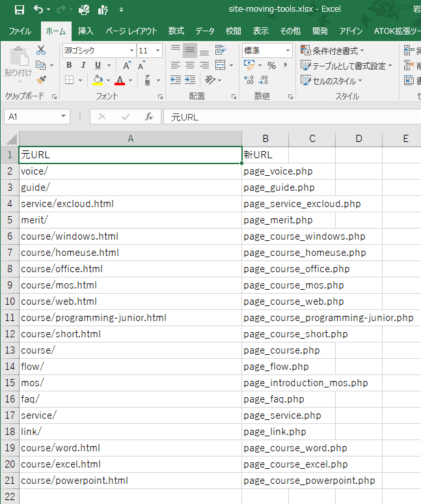Open 条件付き書式 conditional formatting menu
Viewport: 421px width, 504px height.
[x=333, y=50]
